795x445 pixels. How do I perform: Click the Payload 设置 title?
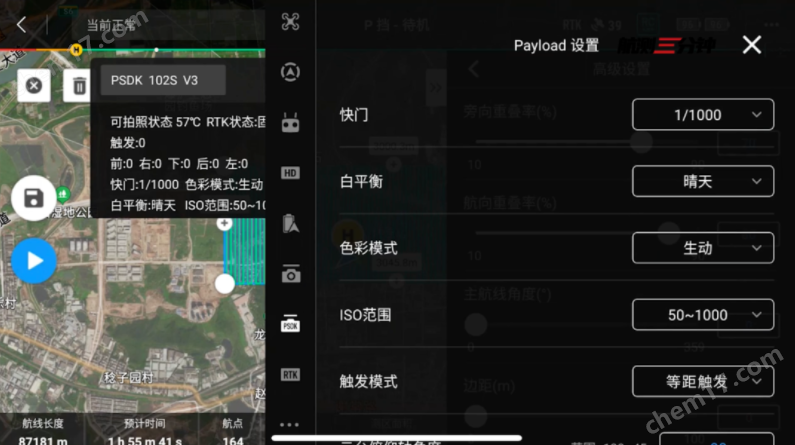tap(556, 45)
